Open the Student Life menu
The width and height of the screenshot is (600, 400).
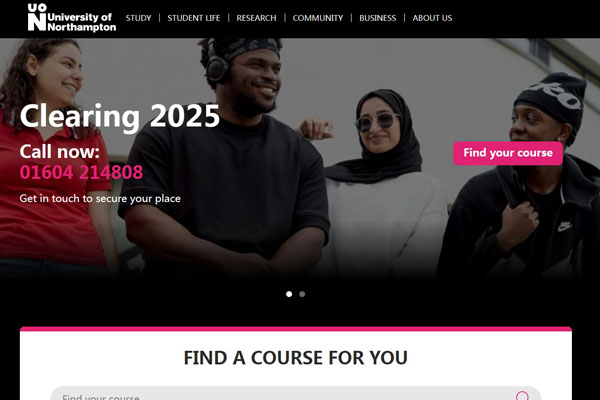[x=194, y=18]
